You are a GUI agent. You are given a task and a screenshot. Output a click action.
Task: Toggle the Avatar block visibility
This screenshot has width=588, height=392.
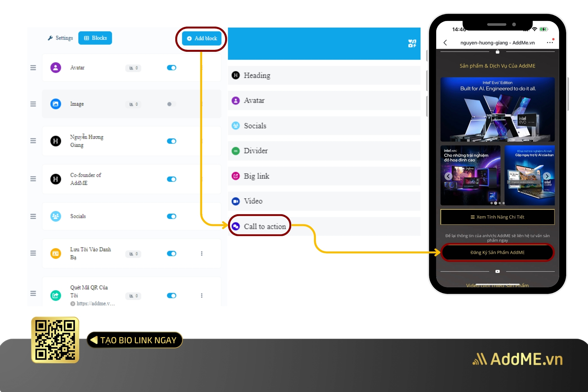pyautogui.click(x=172, y=67)
